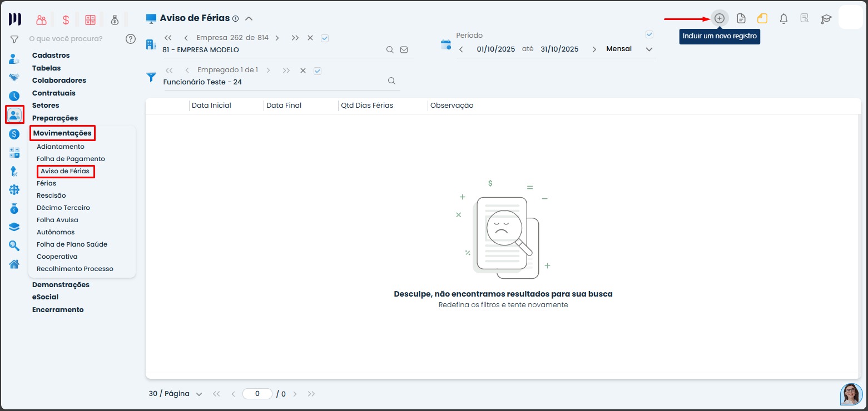Select Décimo Terceiro in Movimentações
868x411 pixels.
63,208
